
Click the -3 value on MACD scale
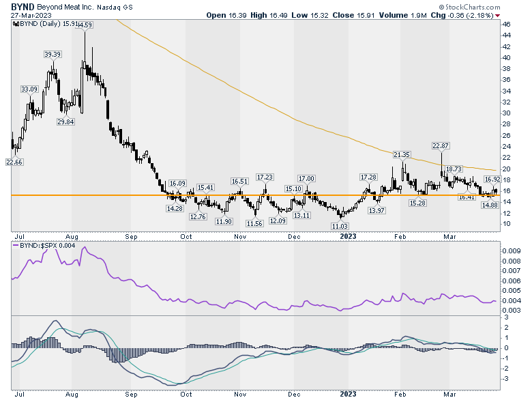click(505, 379)
